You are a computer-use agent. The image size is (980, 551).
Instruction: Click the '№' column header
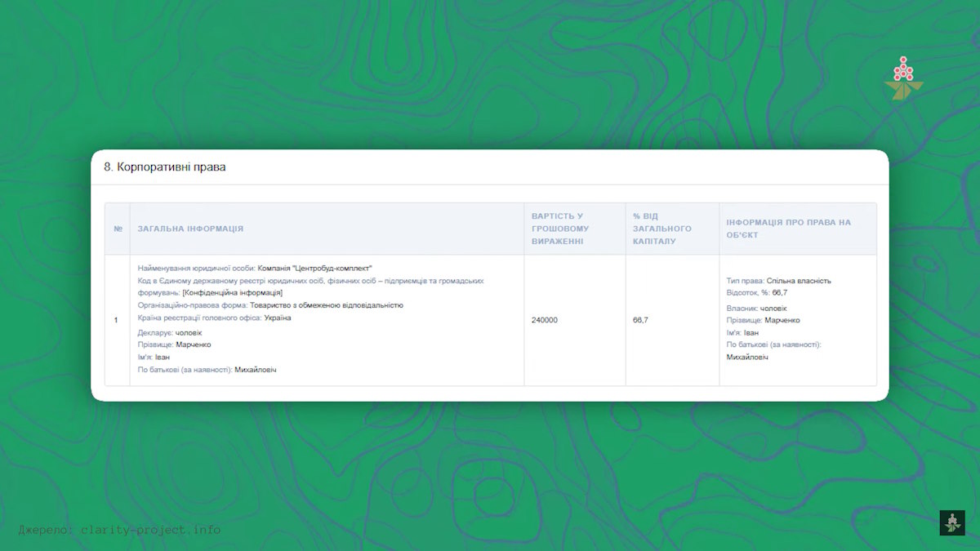[x=118, y=229]
